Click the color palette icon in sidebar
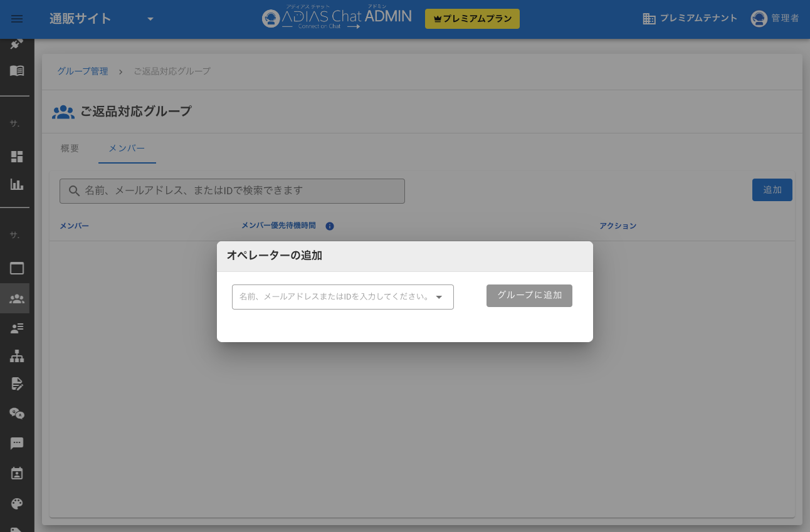Screen dimensions: 810x532 16,503
